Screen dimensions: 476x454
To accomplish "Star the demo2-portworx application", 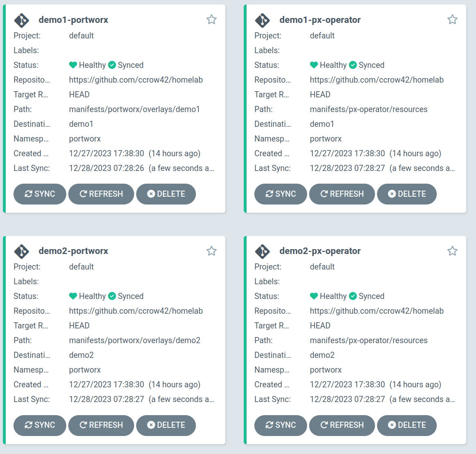I will (x=211, y=251).
